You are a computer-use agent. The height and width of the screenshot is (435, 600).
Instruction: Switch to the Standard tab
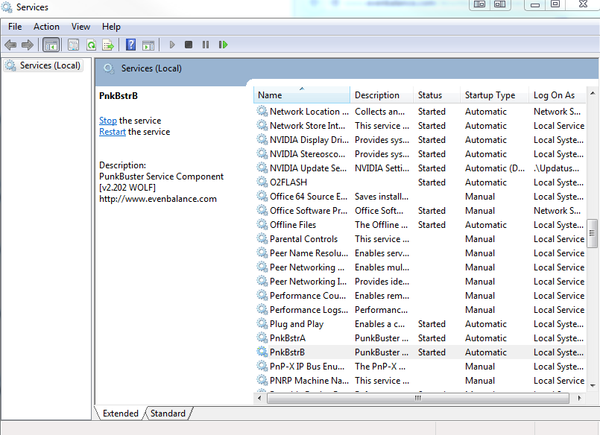point(168,413)
